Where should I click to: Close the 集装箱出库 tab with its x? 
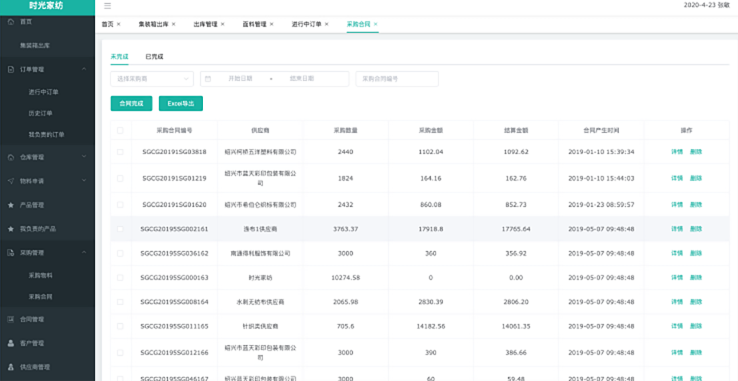pos(174,24)
